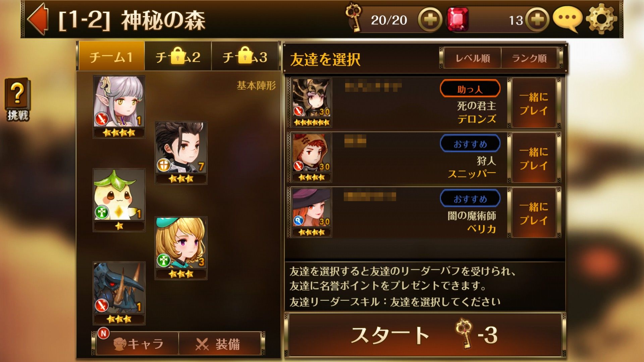The width and height of the screenshot is (644, 362).
Task: Start the stage with スタート button
Action: tap(425, 335)
